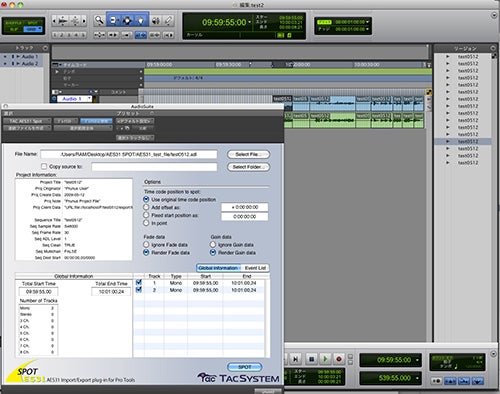Tick the Copy source to checkbox
Image resolution: width=500 pixels, height=394 pixels.
(x=44, y=166)
